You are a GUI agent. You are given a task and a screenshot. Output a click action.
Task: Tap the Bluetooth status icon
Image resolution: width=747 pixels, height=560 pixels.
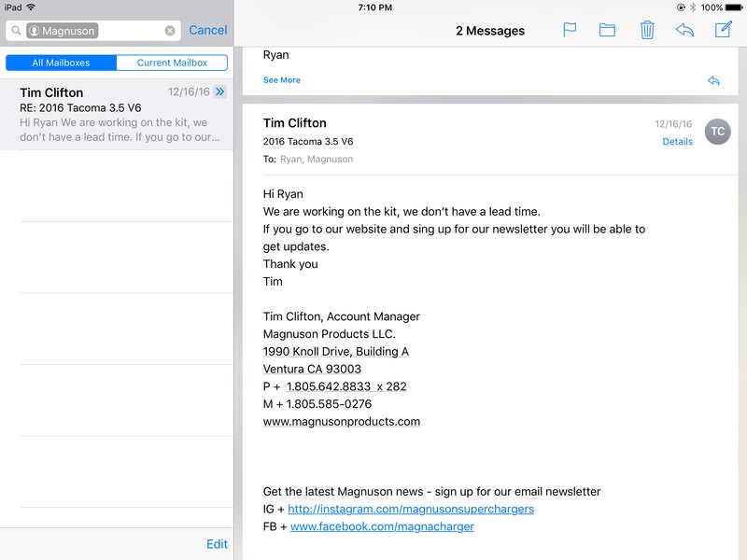[x=693, y=7]
